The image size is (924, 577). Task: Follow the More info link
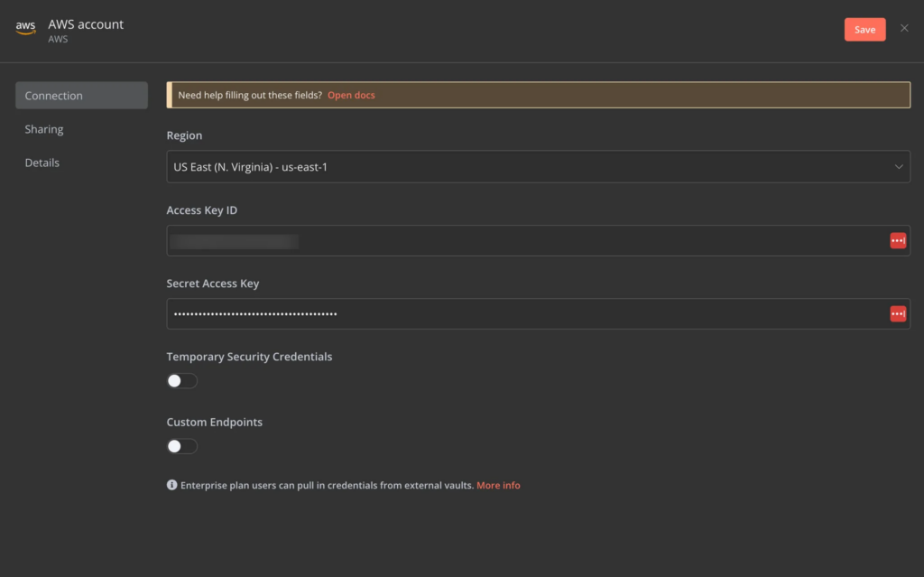[x=498, y=486]
